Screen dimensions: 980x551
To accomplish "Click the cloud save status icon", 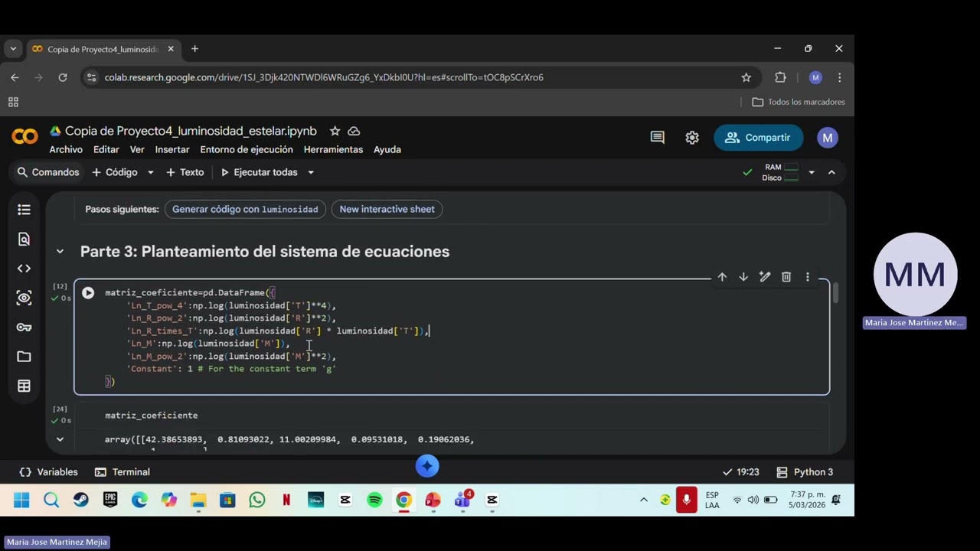I will (x=354, y=131).
